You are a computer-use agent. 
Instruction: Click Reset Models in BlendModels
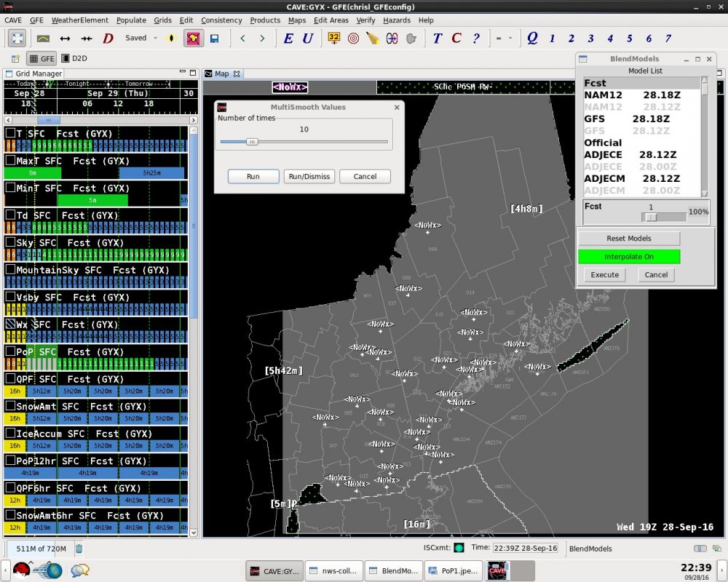(629, 238)
